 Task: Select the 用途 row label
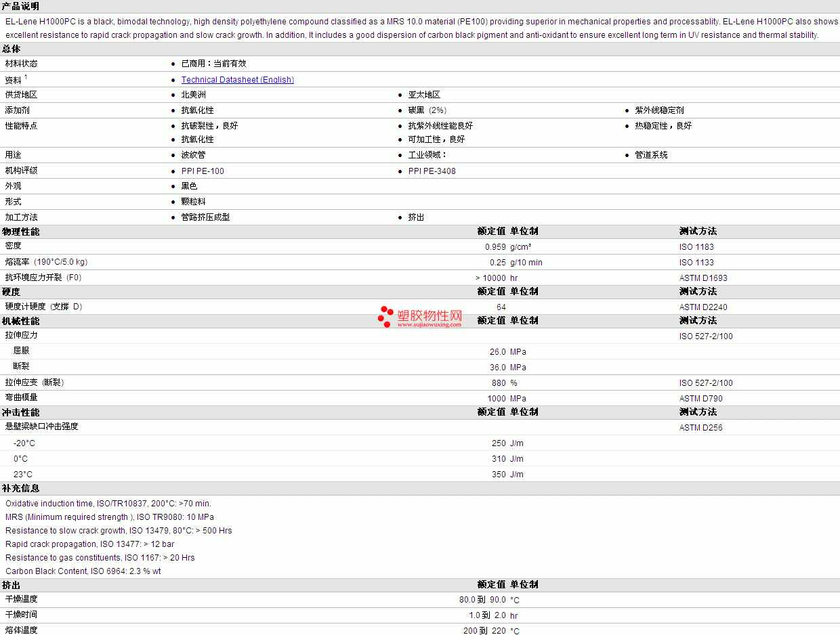(x=14, y=155)
